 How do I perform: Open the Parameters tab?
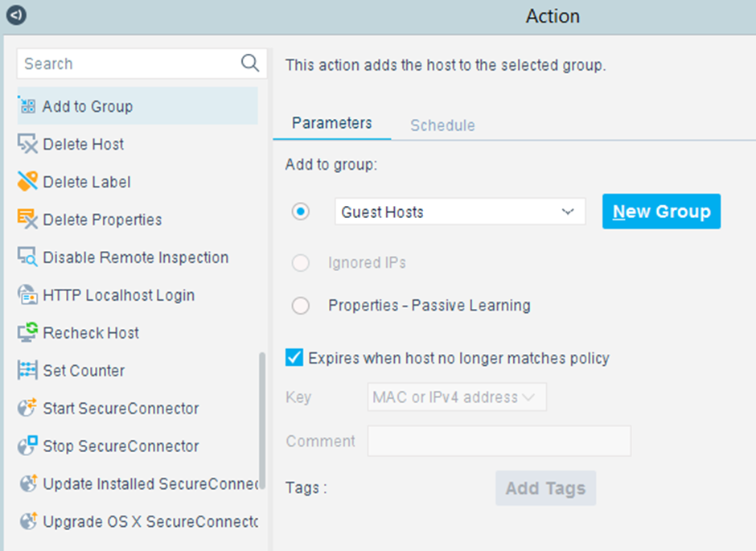tap(331, 123)
